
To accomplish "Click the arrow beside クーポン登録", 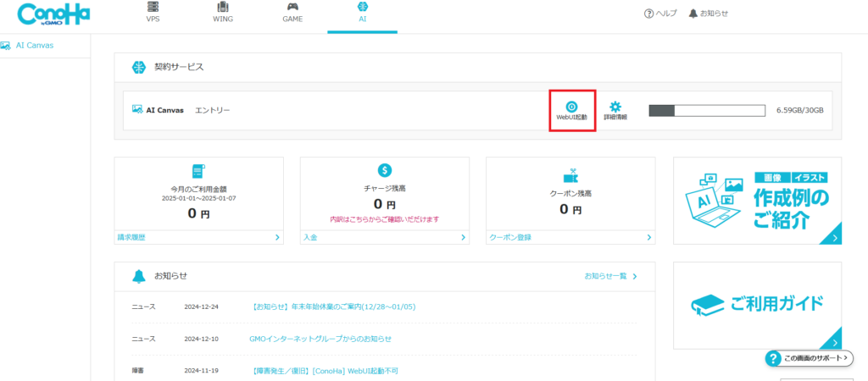I will click(x=649, y=237).
